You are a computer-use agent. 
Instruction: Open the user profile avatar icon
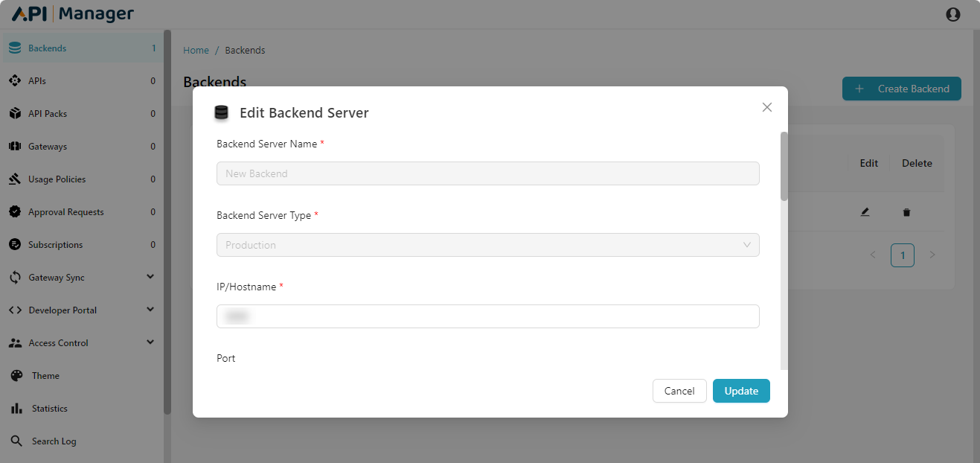pos(952,14)
